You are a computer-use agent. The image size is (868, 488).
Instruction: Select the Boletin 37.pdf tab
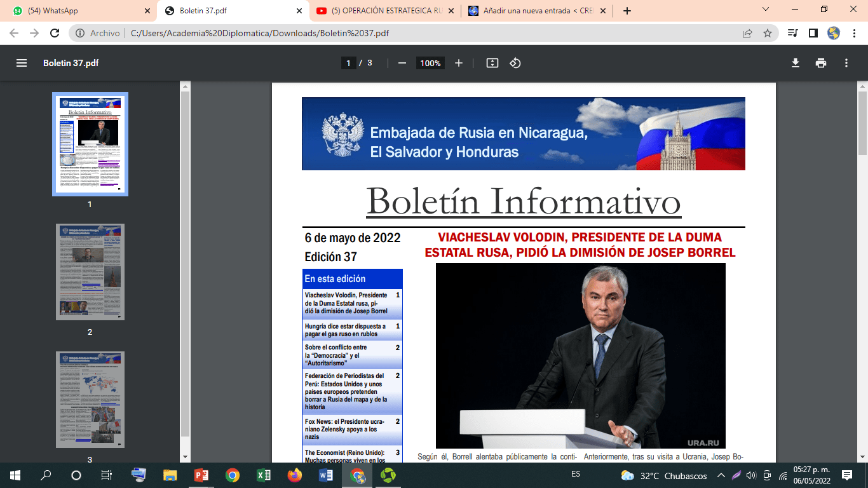click(x=232, y=10)
